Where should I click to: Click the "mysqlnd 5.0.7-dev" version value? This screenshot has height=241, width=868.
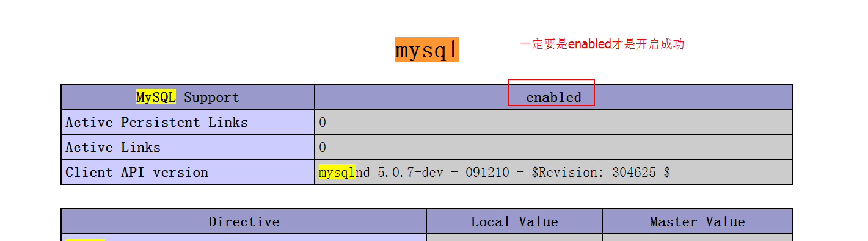[553, 172]
